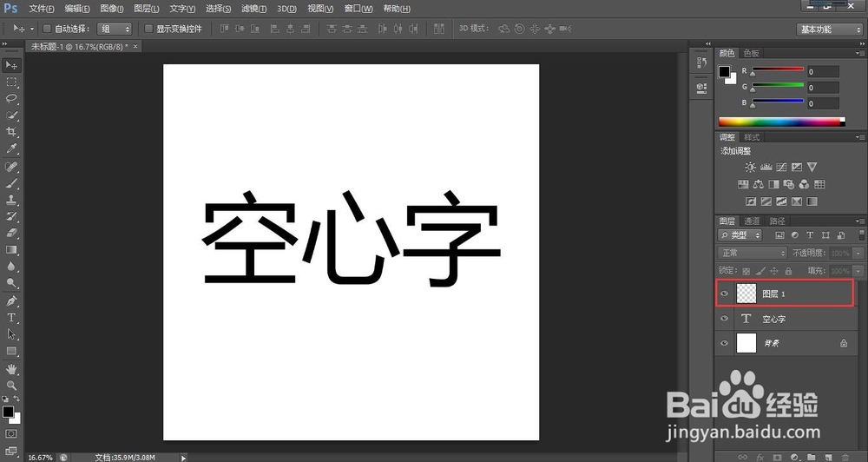Select the Rectangle shape tool
This screenshot has height=462, width=868.
click(x=11, y=351)
